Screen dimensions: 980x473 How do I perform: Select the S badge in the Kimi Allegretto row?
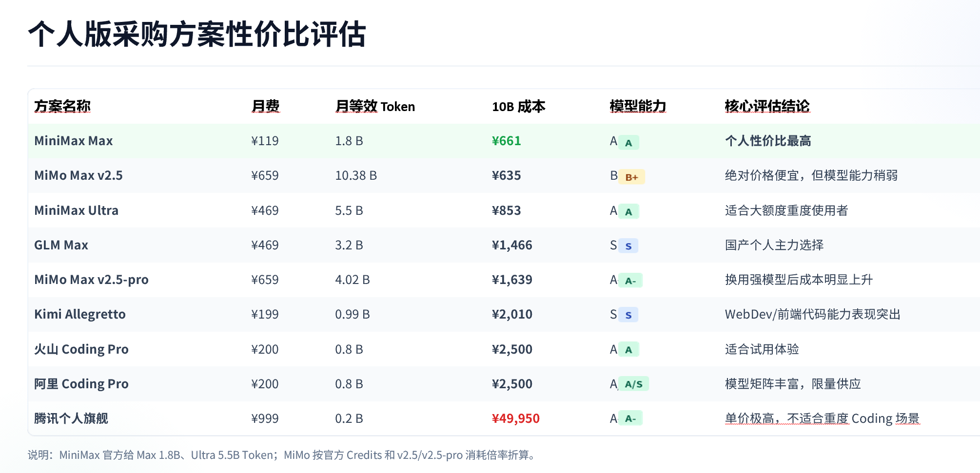coord(628,315)
